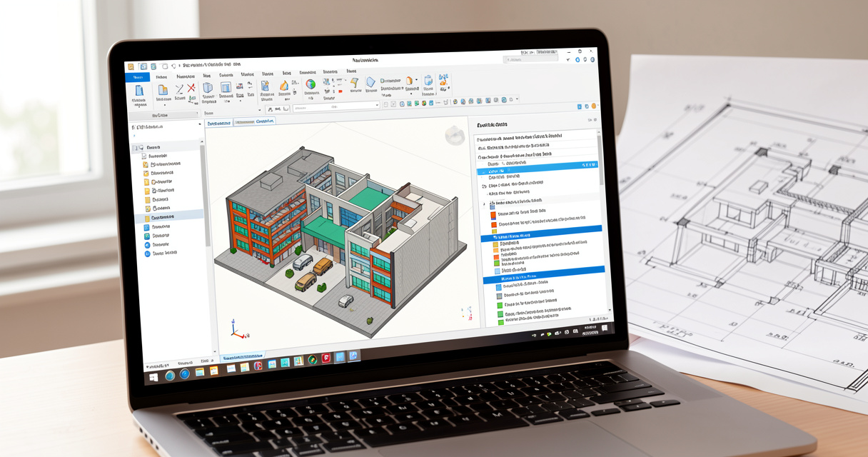Click the Windows Start button on taskbar
This screenshot has height=457, width=868.
click(x=153, y=376)
